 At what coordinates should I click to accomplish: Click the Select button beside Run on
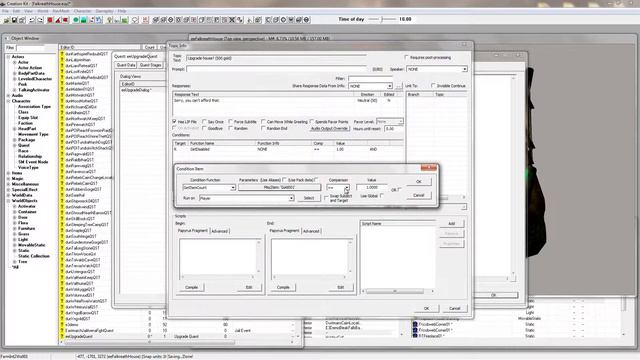(x=309, y=198)
